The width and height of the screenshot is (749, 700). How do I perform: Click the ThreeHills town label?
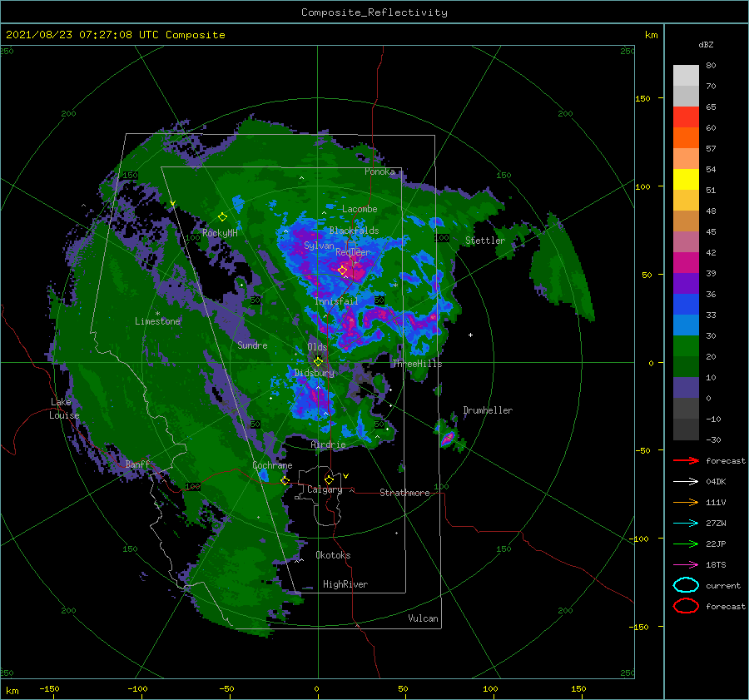[x=417, y=364]
